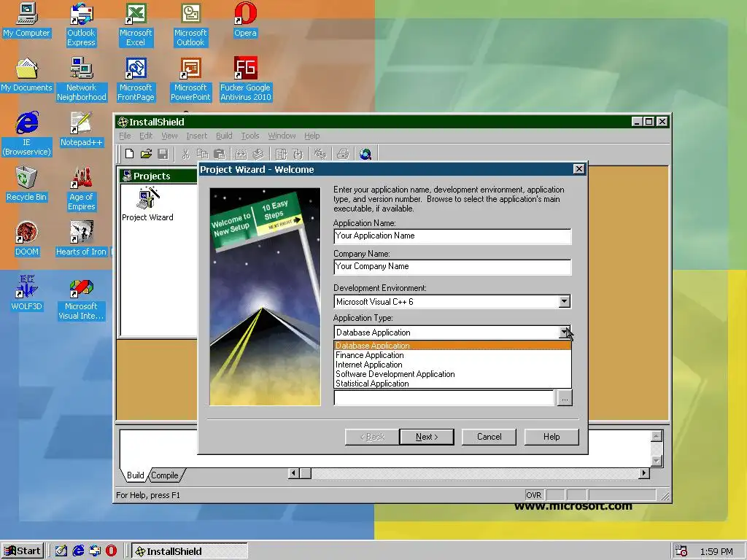Screen dimensions: 747x560
Task: Open the Help menu in InstallShield
Action: point(312,136)
